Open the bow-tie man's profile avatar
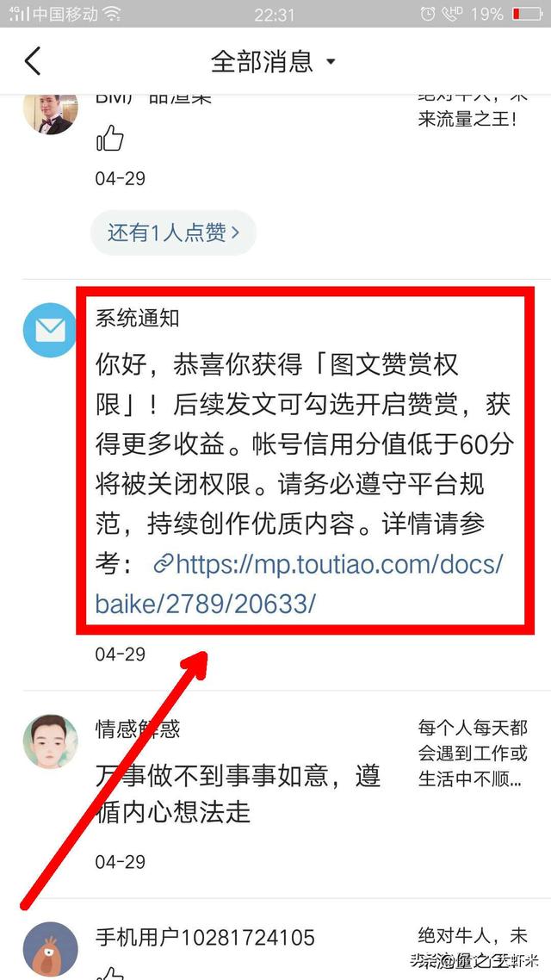The width and height of the screenshot is (551, 980). click(51, 113)
